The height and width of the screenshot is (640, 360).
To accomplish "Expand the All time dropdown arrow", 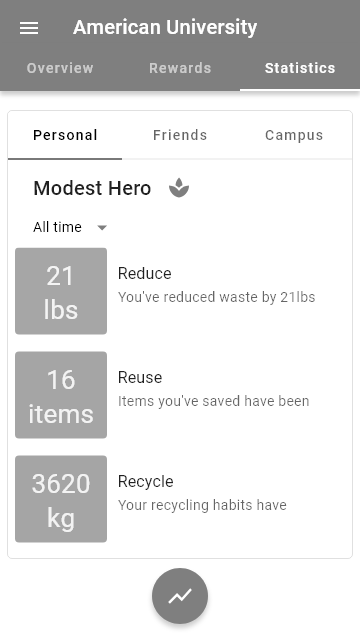I will click(102, 227).
